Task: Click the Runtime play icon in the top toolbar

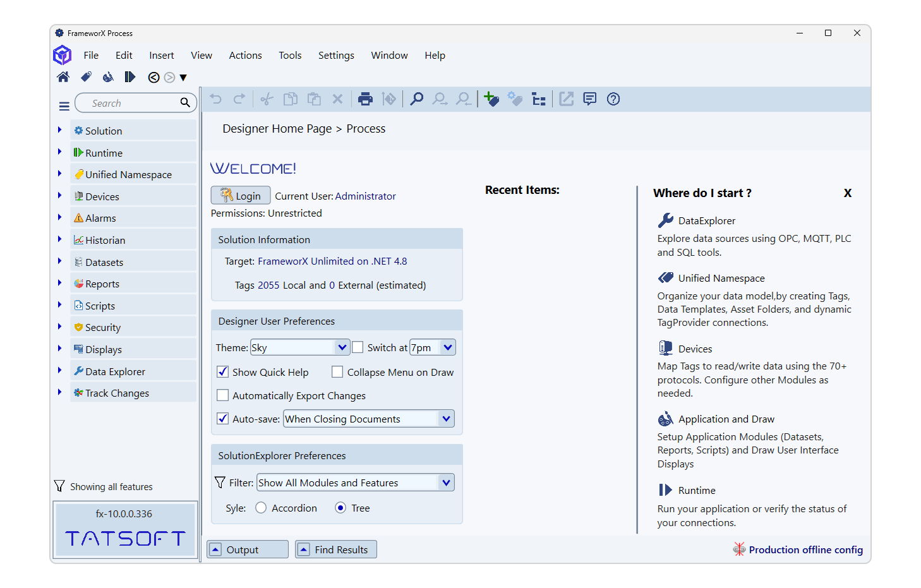Action: [129, 77]
